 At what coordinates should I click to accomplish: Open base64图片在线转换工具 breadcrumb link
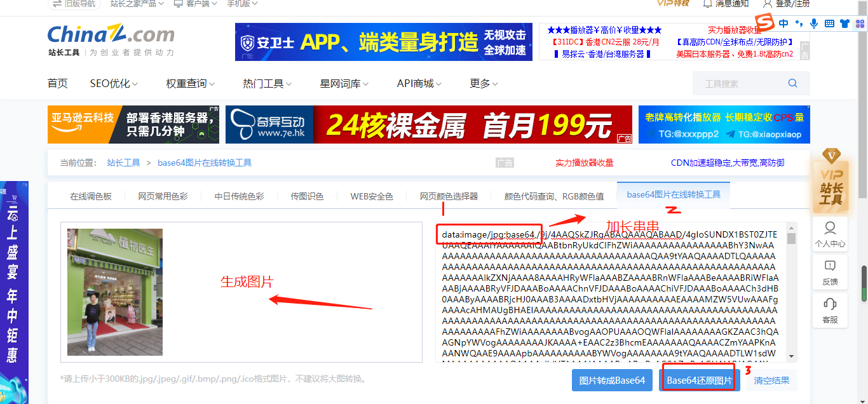205,163
